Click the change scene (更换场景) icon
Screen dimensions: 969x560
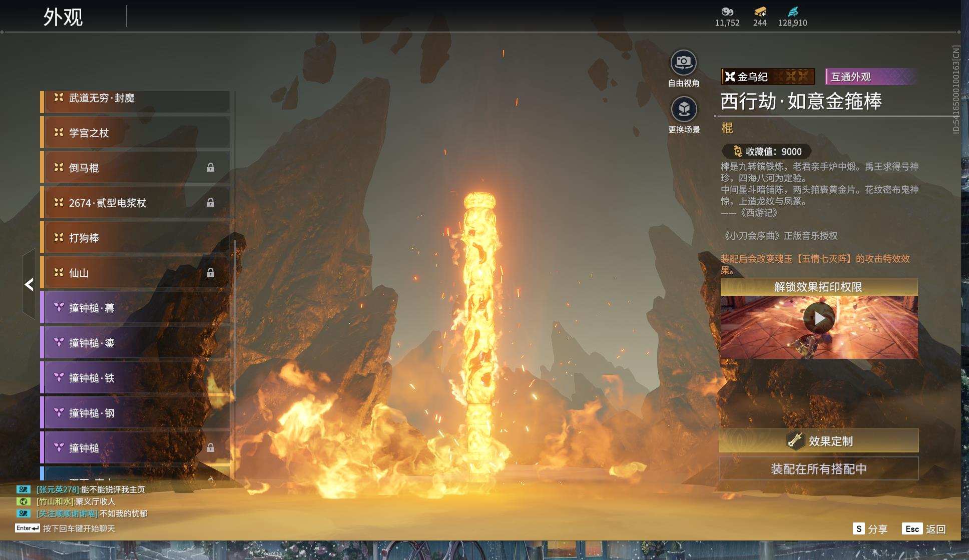click(x=684, y=109)
